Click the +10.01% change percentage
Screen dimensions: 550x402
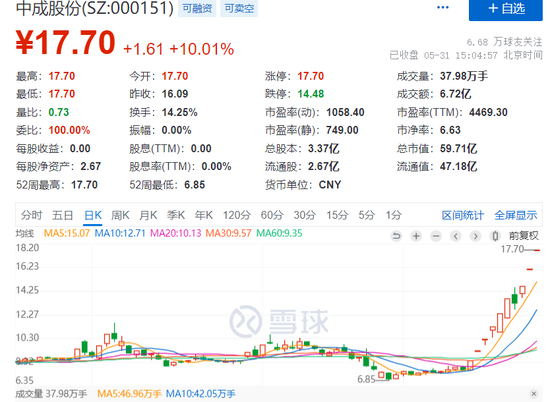pyautogui.click(x=202, y=49)
